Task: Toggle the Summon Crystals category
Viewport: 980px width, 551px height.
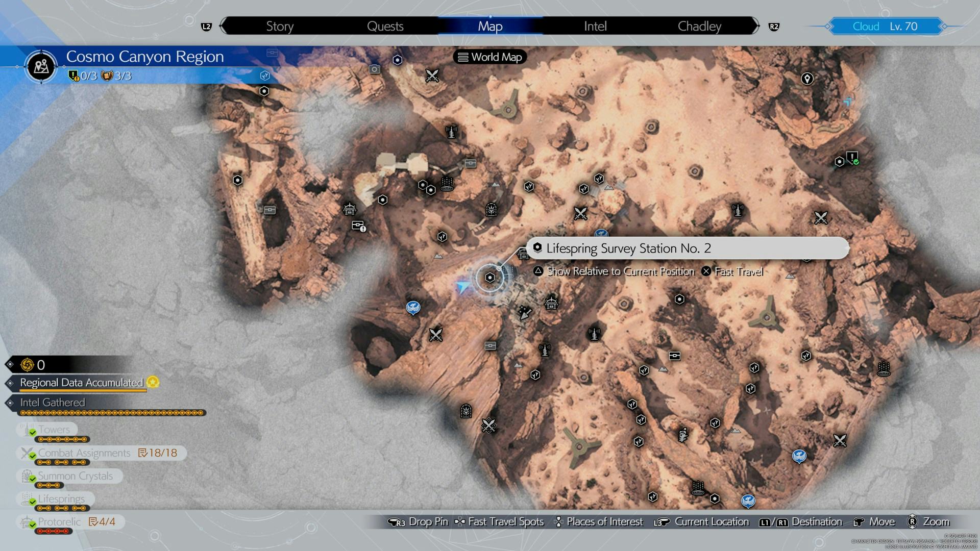Action: pyautogui.click(x=69, y=476)
